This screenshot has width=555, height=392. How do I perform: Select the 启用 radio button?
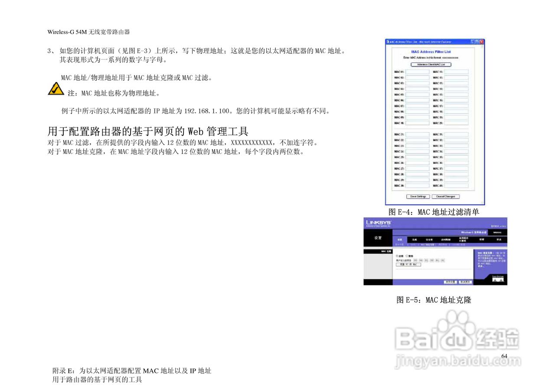tap(397, 255)
